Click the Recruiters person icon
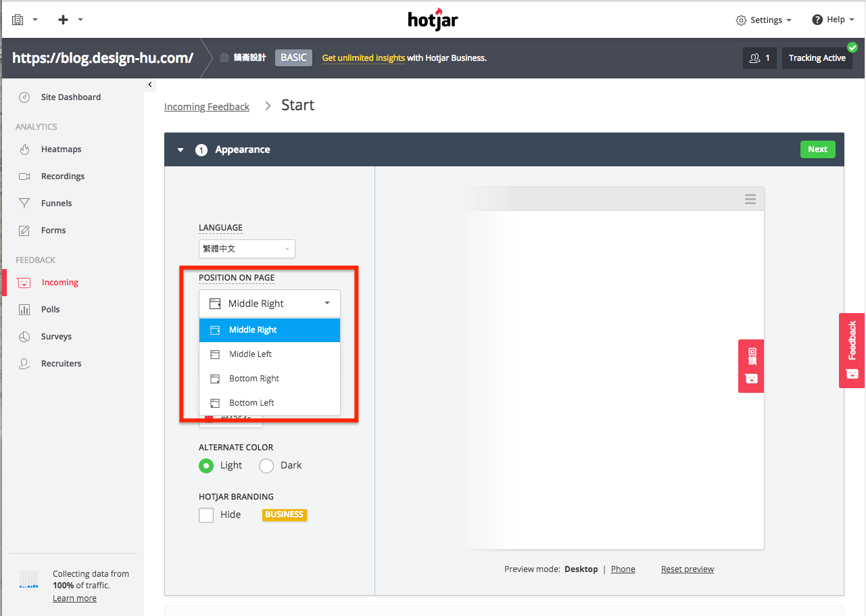 (24, 364)
